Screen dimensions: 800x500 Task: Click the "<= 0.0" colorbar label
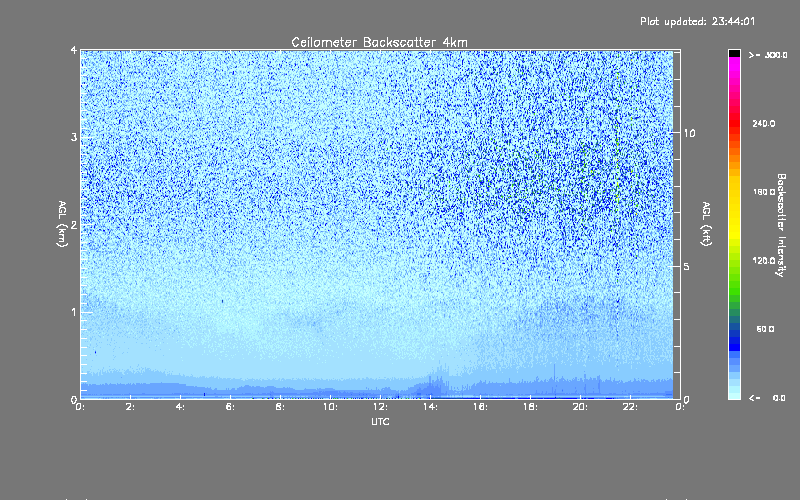click(x=768, y=398)
